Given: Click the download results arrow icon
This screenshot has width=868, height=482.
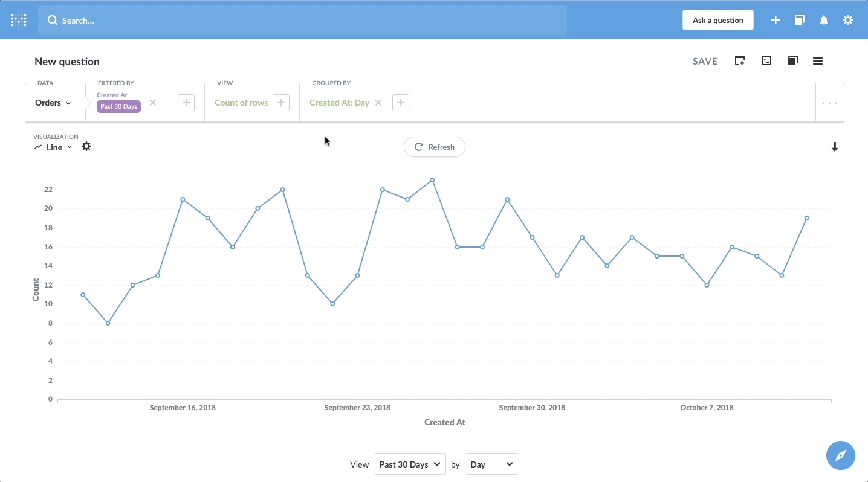Looking at the screenshot, I should pyautogui.click(x=835, y=147).
